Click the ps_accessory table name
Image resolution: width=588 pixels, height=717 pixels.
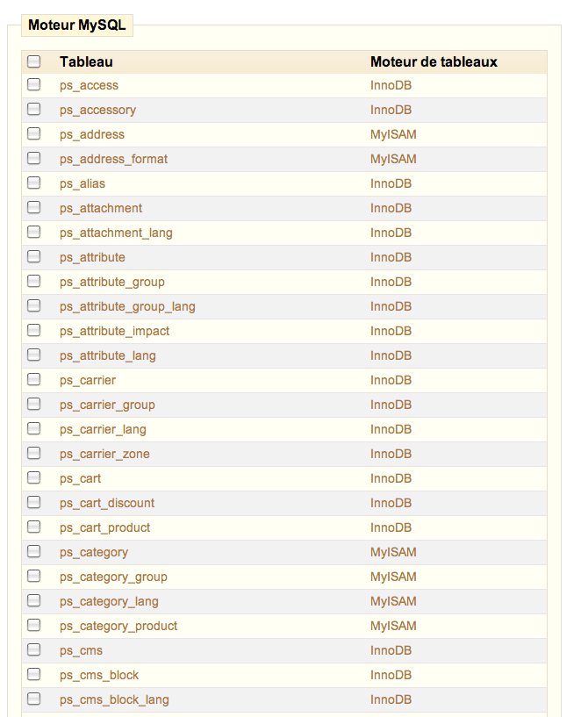click(97, 110)
